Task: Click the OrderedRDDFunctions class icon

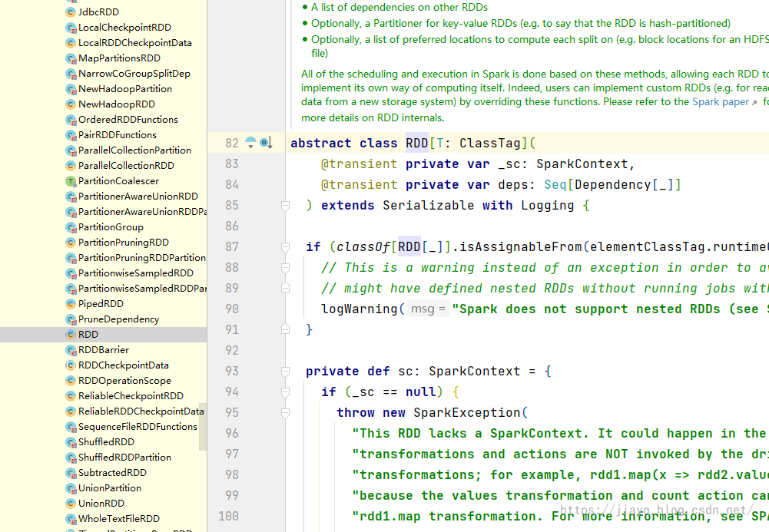Action: click(x=71, y=120)
